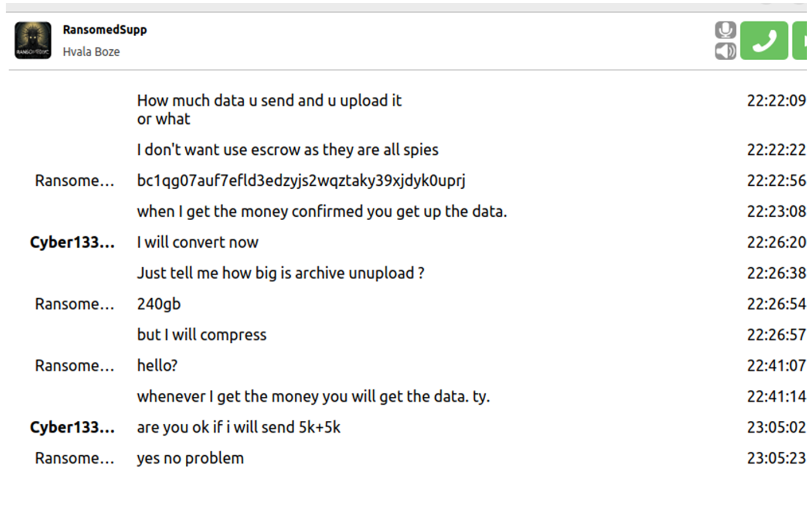The image size is (812, 508).
Task: Click the 'How much data u send' message
Action: tap(269, 110)
